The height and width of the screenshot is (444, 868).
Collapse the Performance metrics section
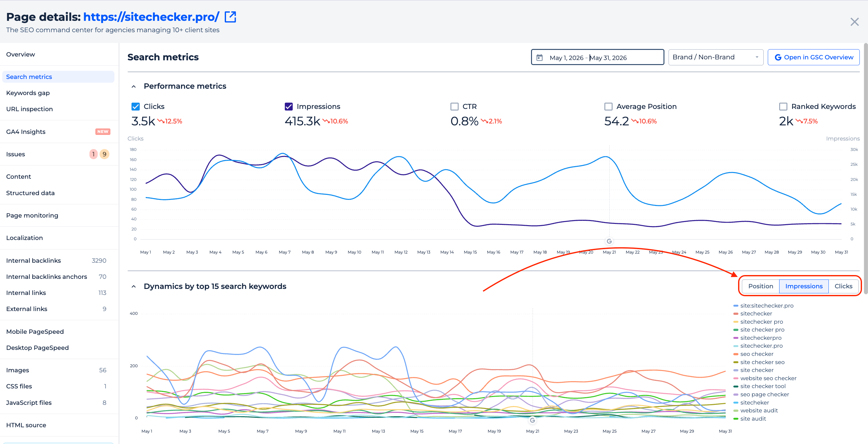pos(134,87)
